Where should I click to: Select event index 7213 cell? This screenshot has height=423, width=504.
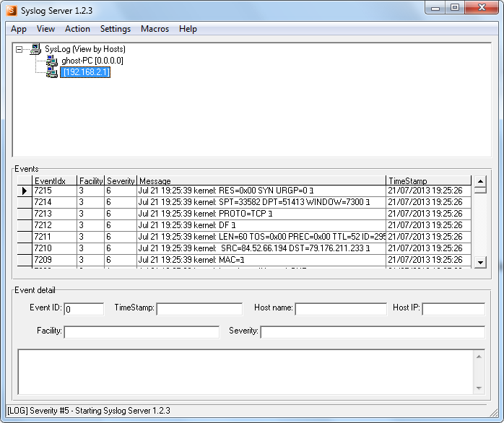click(55, 214)
